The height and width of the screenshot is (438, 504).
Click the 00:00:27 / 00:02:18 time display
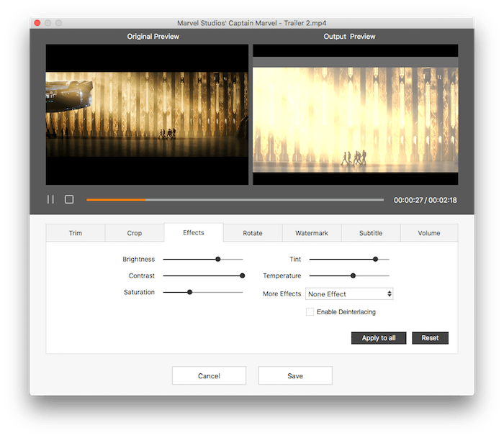pos(426,200)
